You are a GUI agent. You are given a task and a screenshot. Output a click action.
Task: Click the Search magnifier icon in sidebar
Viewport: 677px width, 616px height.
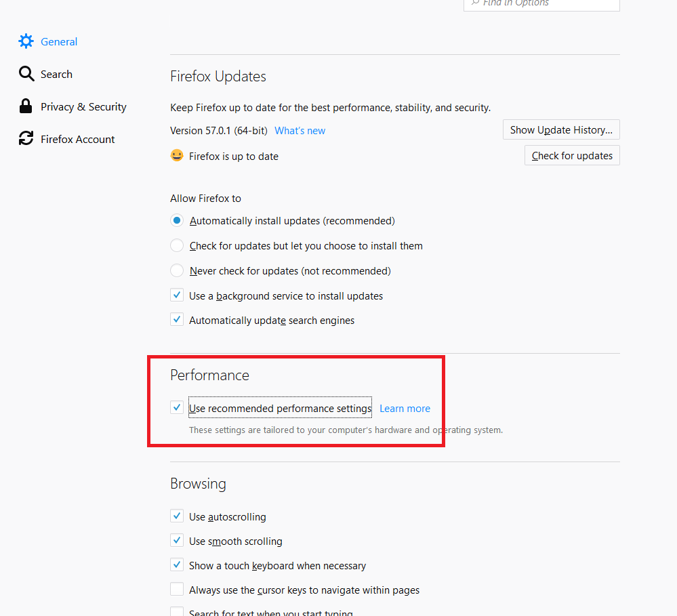[x=26, y=74]
